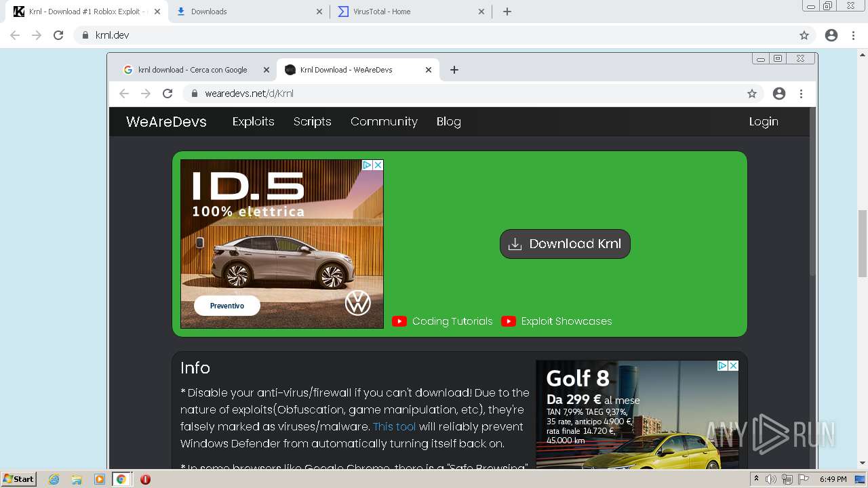Close the Krnl Download WeAreDevs tab
868x488 pixels.
(x=429, y=70)
